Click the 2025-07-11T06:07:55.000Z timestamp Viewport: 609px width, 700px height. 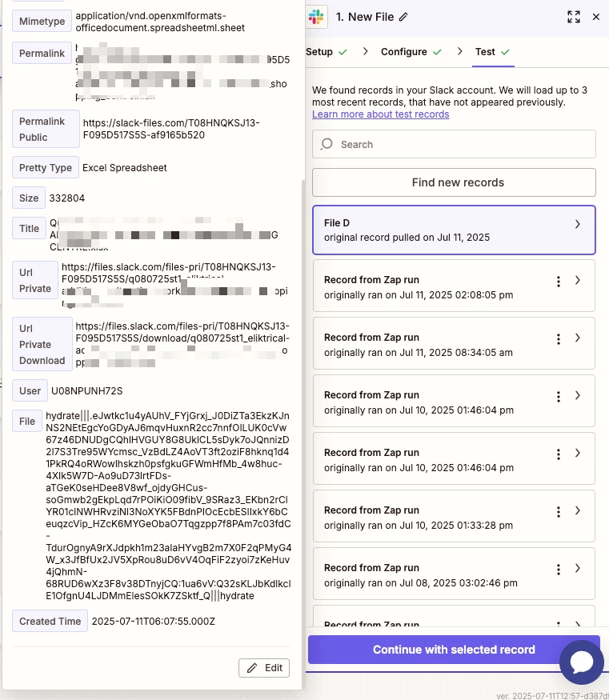(153, 621)
